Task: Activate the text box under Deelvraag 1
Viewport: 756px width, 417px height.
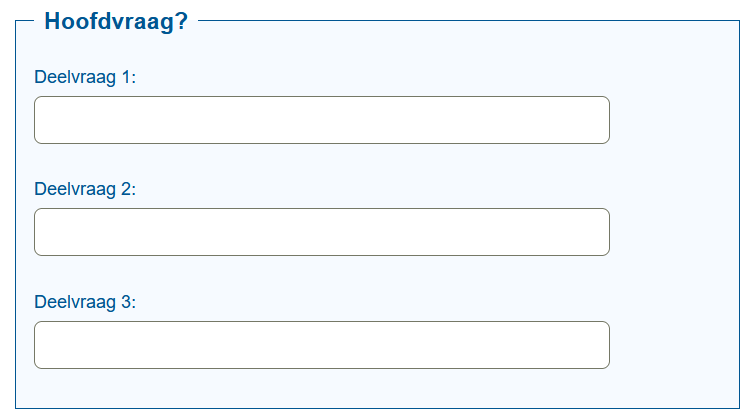Action: tap(322, 120)
